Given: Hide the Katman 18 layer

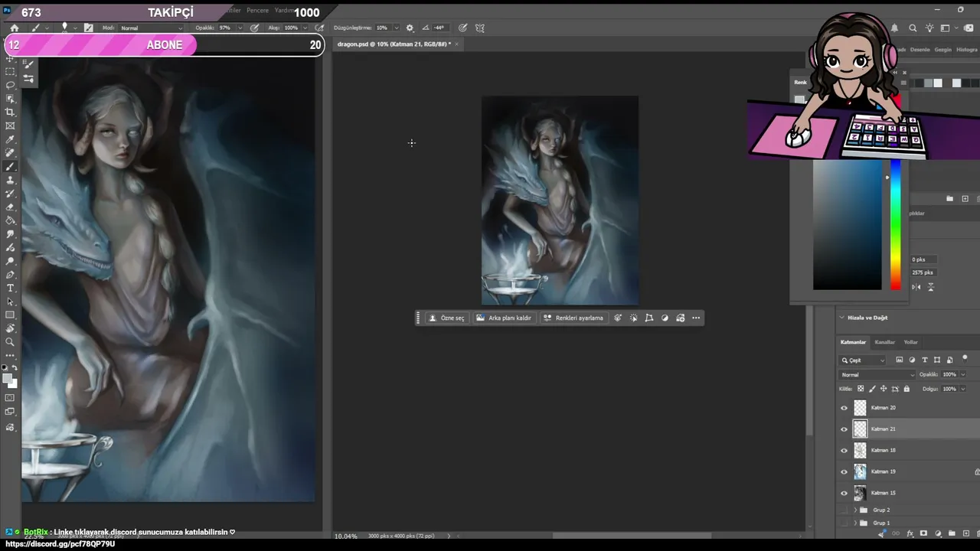Looking at the screenshot, I should (844, 451).
